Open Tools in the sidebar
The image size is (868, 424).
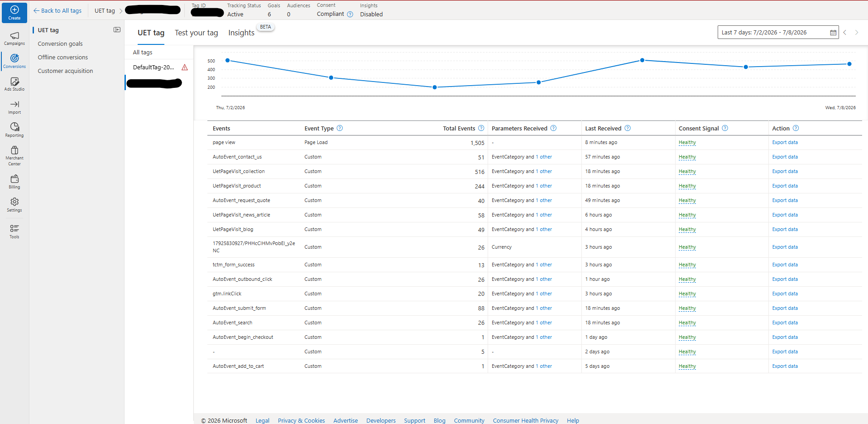coord(14,231)
